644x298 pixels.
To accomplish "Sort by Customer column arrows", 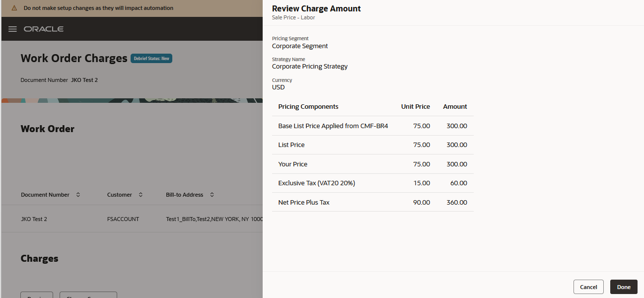I will point(141,195).
